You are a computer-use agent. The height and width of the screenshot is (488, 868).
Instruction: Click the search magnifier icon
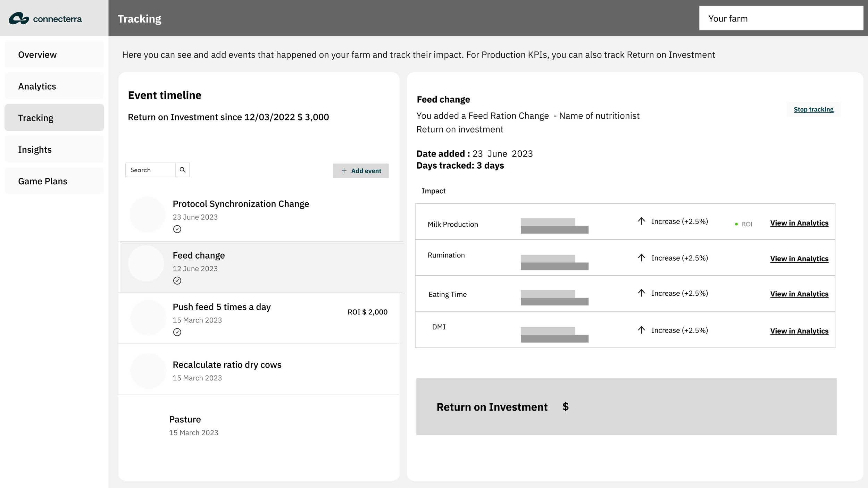coord(182,170)
